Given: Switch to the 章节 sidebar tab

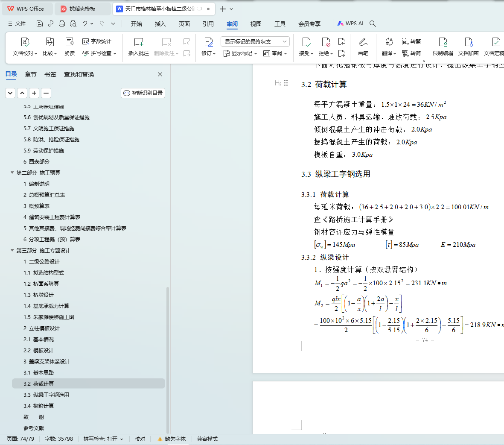Looking at the screenshot, I should tap(31, 74).
